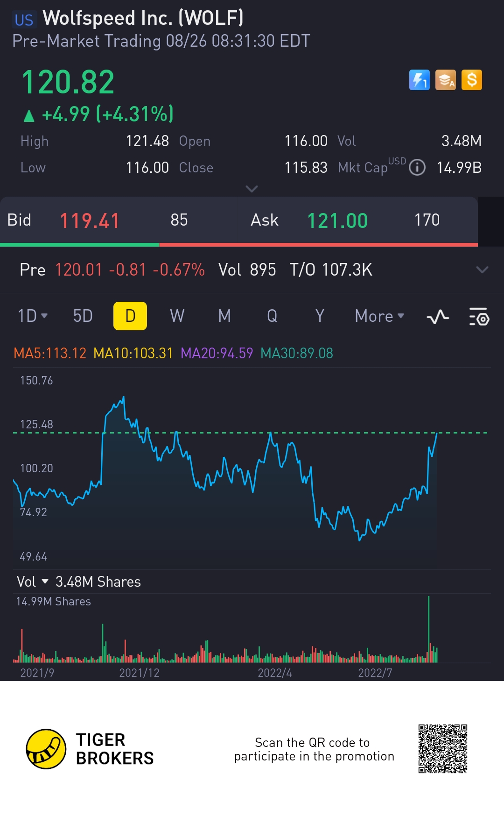Tap the orange stacked-layers icon
504x817 pixels.
tap(446, 80)
